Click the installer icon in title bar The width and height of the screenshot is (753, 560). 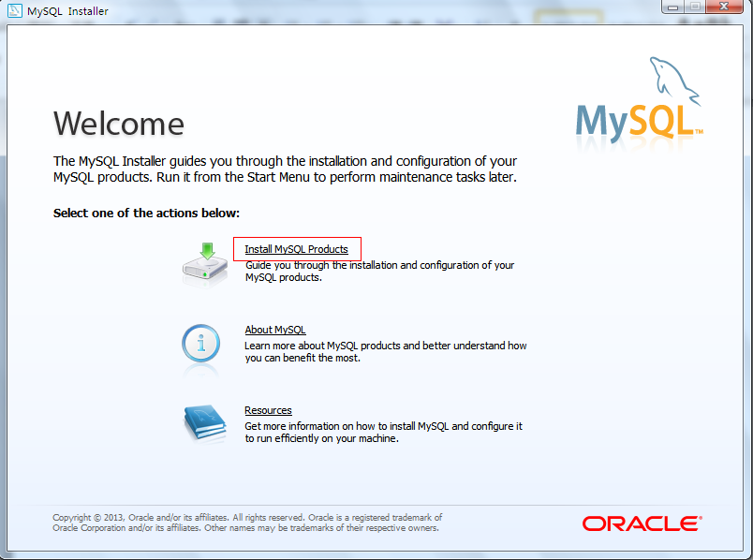15,11
